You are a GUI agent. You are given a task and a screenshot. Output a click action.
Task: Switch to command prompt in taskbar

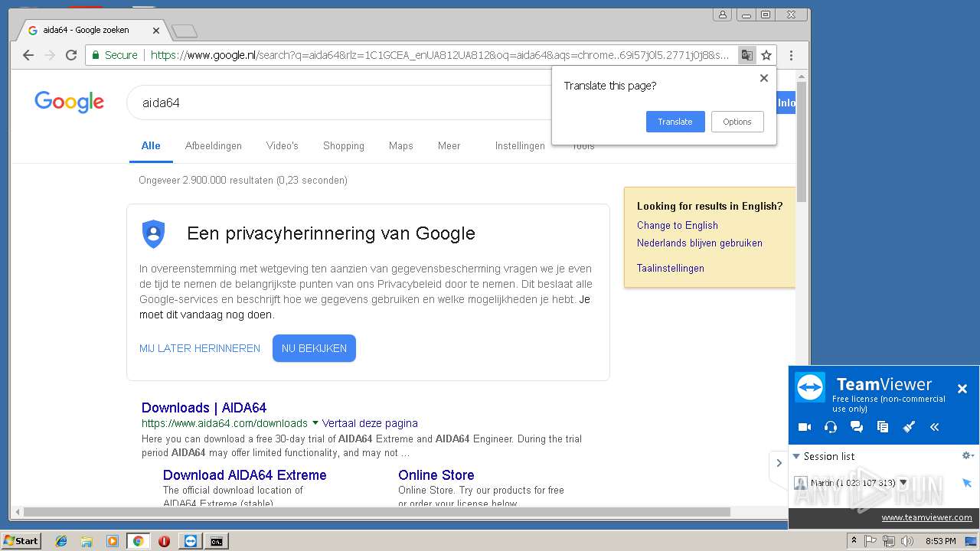tap(217, 541)
